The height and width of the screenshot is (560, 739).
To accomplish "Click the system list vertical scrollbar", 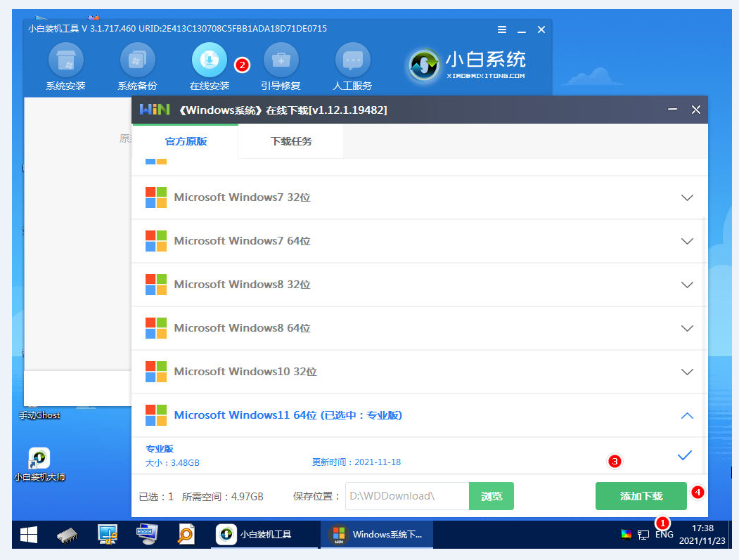I will (x=704, y=345).
